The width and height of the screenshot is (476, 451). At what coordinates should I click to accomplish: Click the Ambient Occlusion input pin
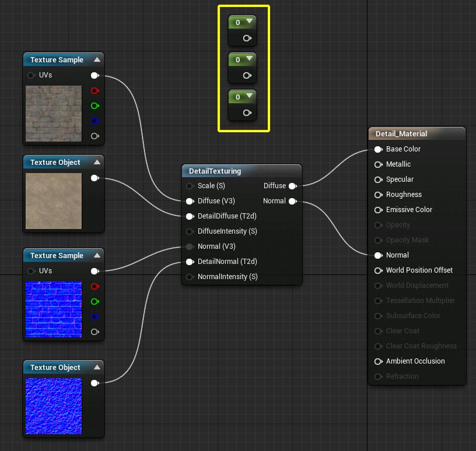coord(377,361)
